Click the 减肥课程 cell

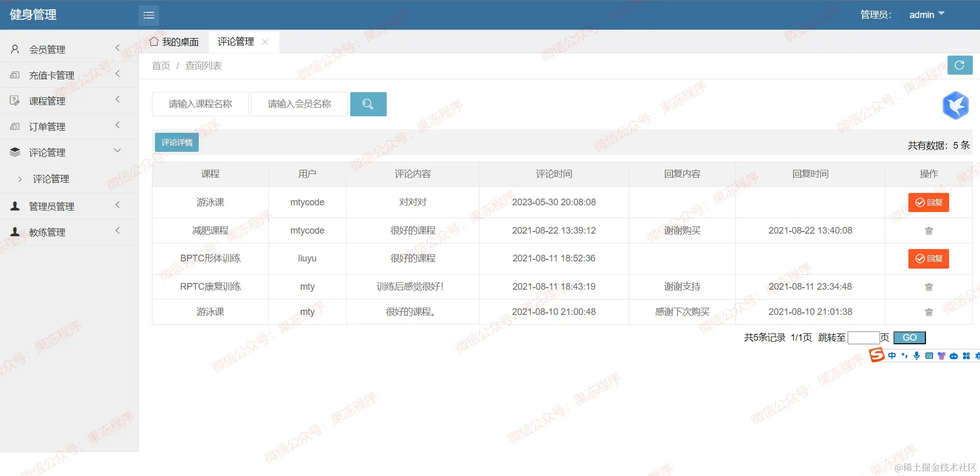(x=210, y=231)
